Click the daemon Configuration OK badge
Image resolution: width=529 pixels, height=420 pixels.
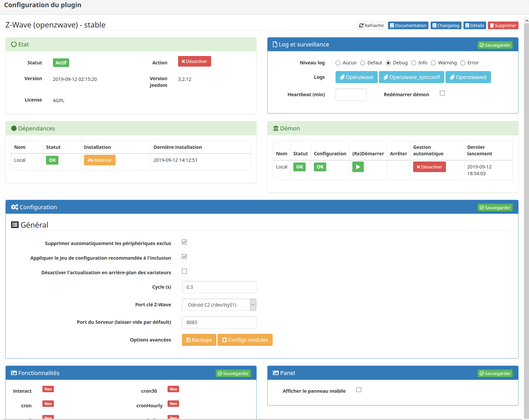tap(320, 167)
